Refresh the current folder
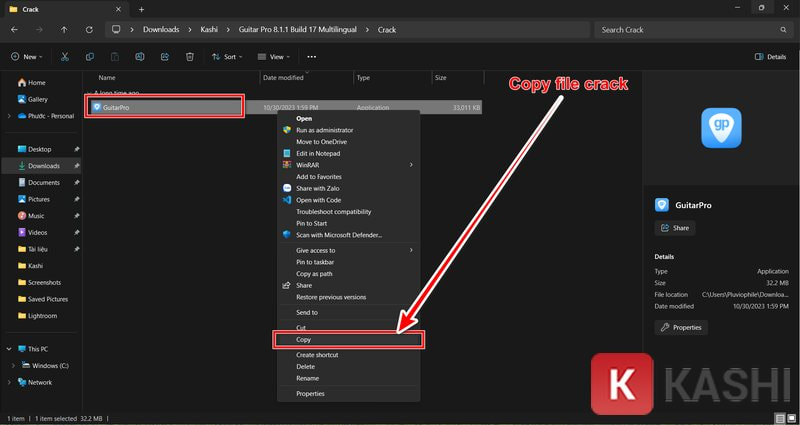800x425 pixels. (x=89, y=30)
